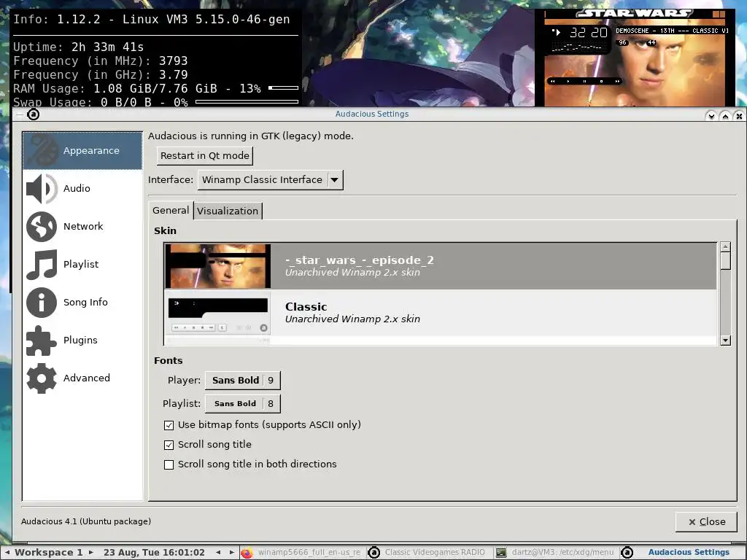The width and height of the screenshot is (747, 560).
Task: Click the skin list scroll down arrow
Action: pos(726,340)
